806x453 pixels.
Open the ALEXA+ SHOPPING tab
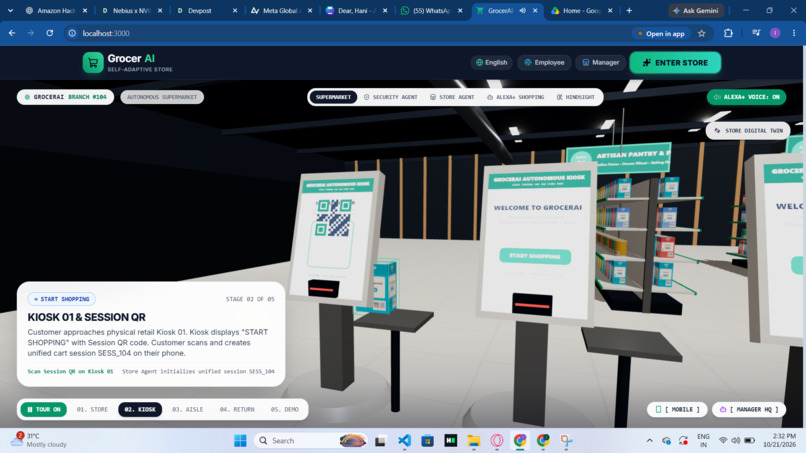tap(515, 97)
